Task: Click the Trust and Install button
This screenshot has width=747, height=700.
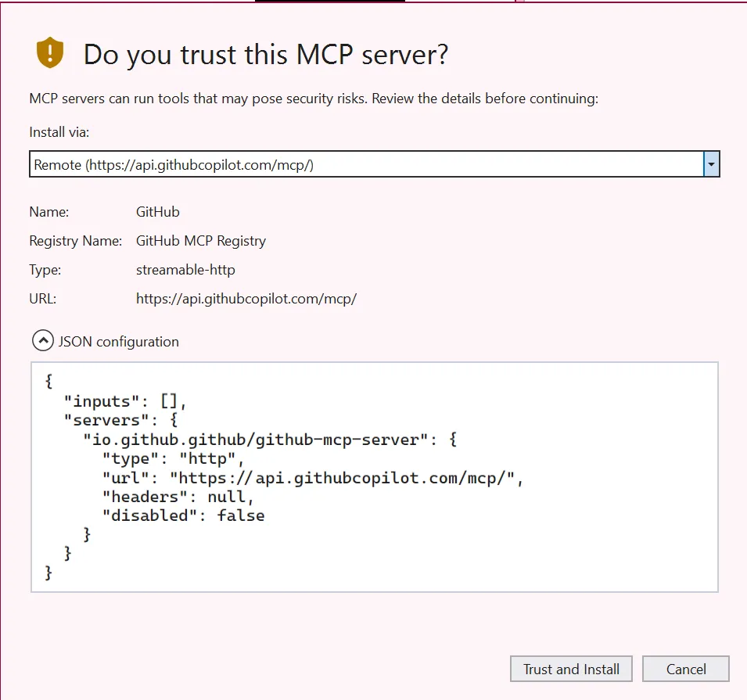Action: click(571, 669)
